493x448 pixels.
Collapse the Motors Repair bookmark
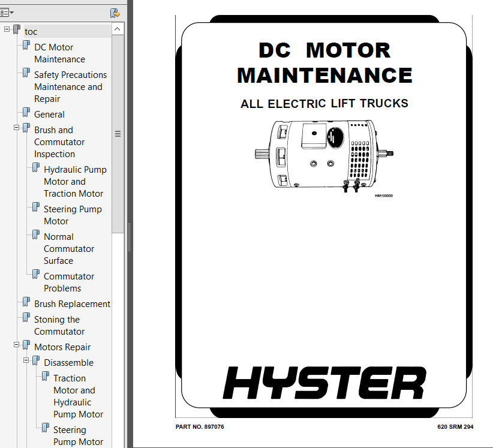pos(16,345)
